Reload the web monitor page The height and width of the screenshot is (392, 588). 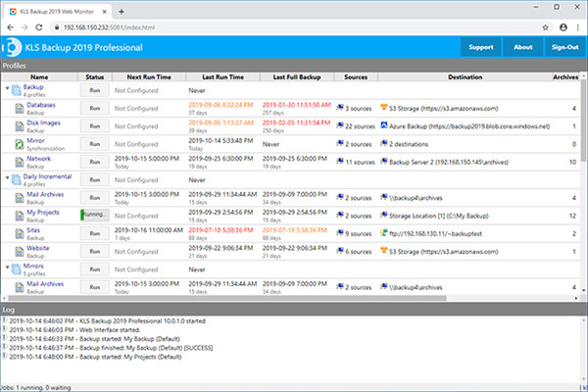click(x=39, y=27)
